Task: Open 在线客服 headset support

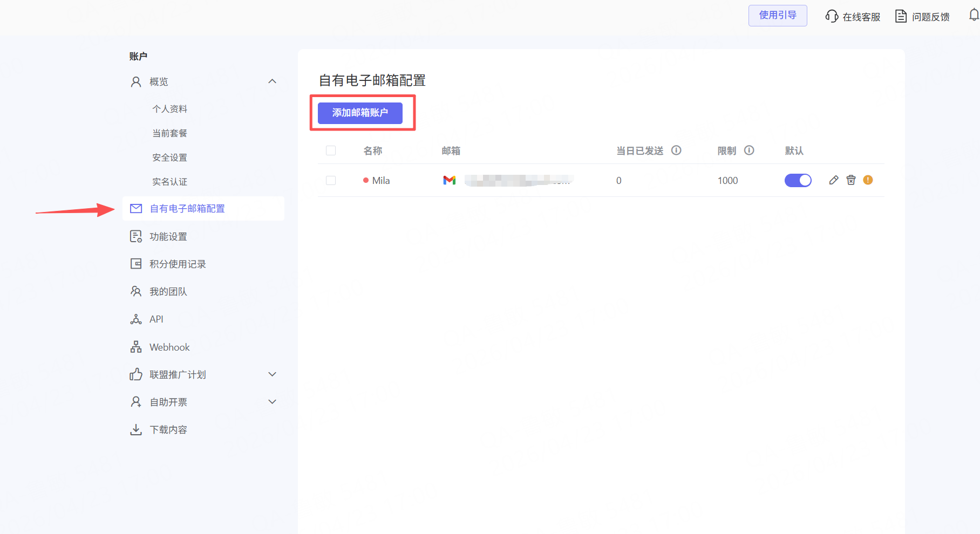Action: (x=853, y=17)
